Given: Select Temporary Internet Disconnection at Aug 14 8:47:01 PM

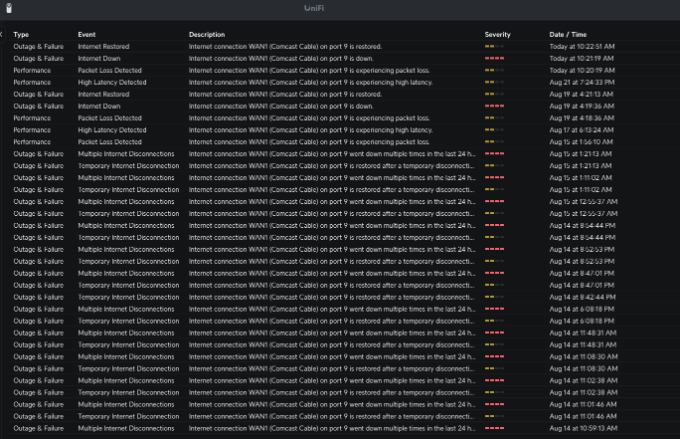Looking at the screenshot, I should point(128,285).
